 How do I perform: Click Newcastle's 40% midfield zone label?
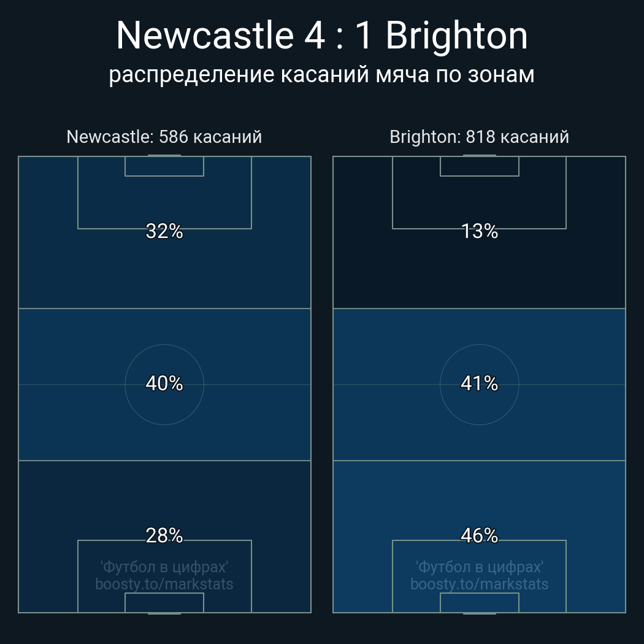pyautogui.click(x=164, y=383)
